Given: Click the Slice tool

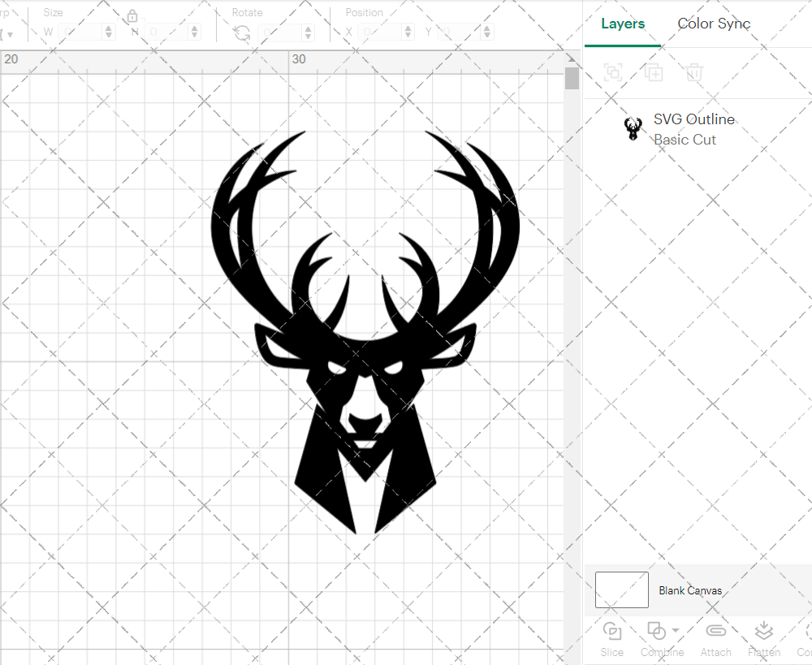Looking at the screenshot, I should coord(612,638).
